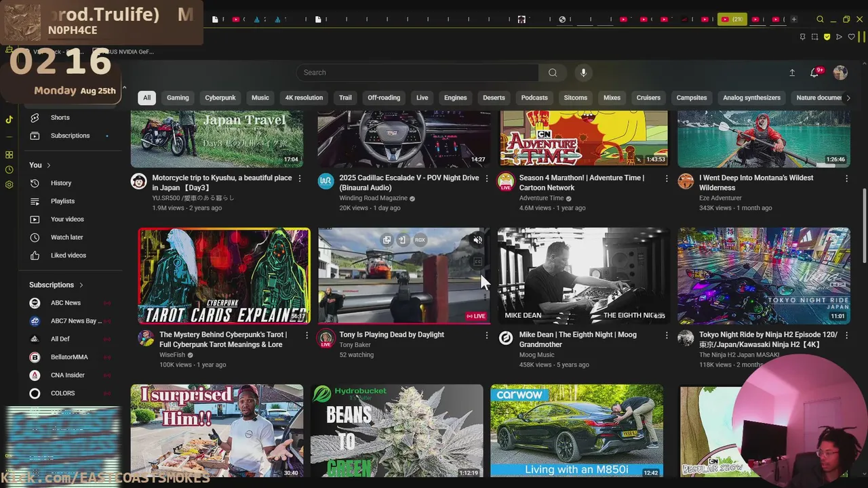868x488 pixels.
Task: Open Liked videos in the sidebar
Action: (x=70, y=256)
